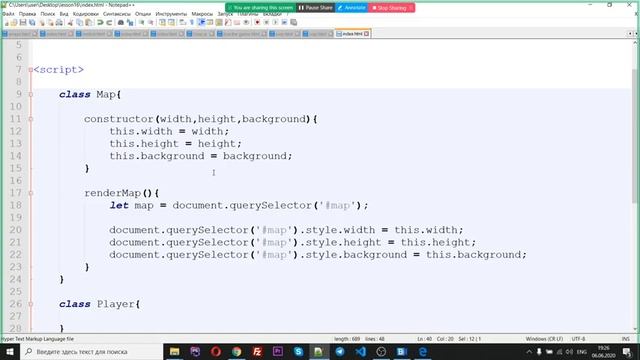Click the Windows taskbar search field
This screenshot has width=640, height=360.
[91, 351]
